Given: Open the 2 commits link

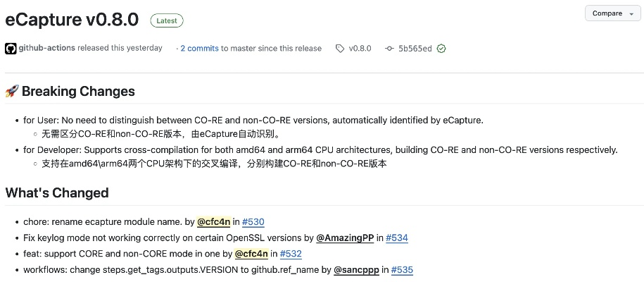Looking at the screenshot, I should coord(199,49).
